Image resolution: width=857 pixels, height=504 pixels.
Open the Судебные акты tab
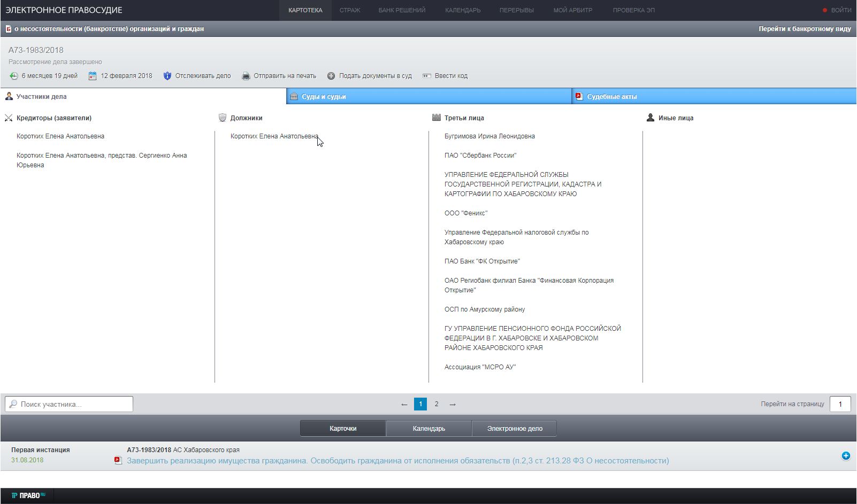(611, 97)
